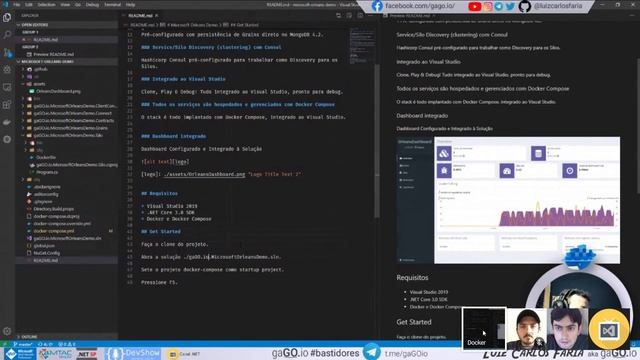Open global.json in the explorer
Screen dimensions: 640x360
pos(44,245)
